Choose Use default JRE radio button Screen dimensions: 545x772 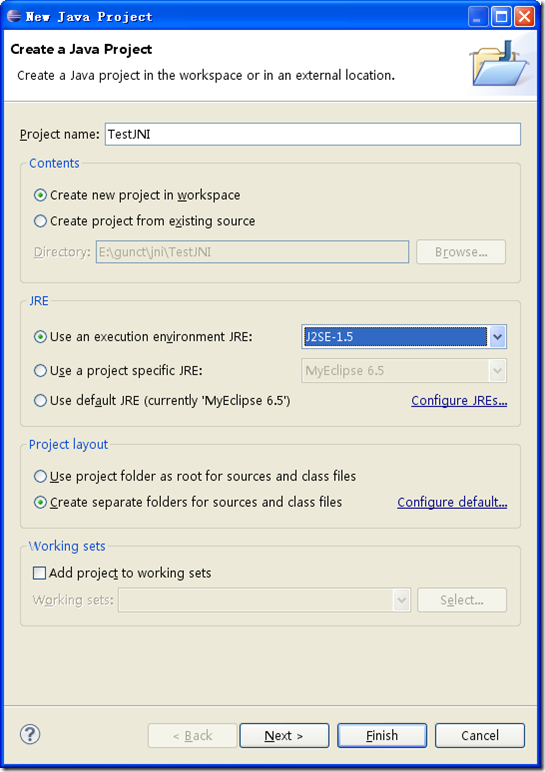[162, 400]
